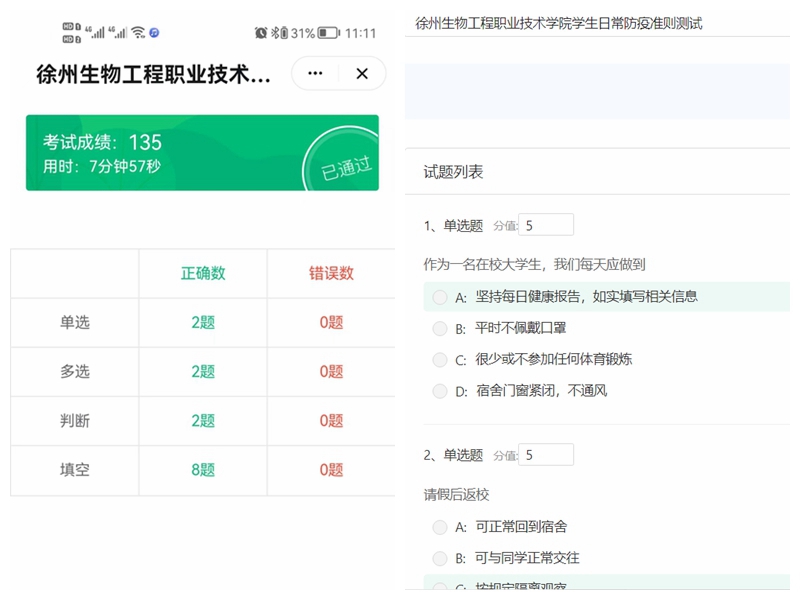Viewport: 800px width, 600px height.
Task: Select question 2 option A 可正常回到宿舍
Action: point(440,526)
